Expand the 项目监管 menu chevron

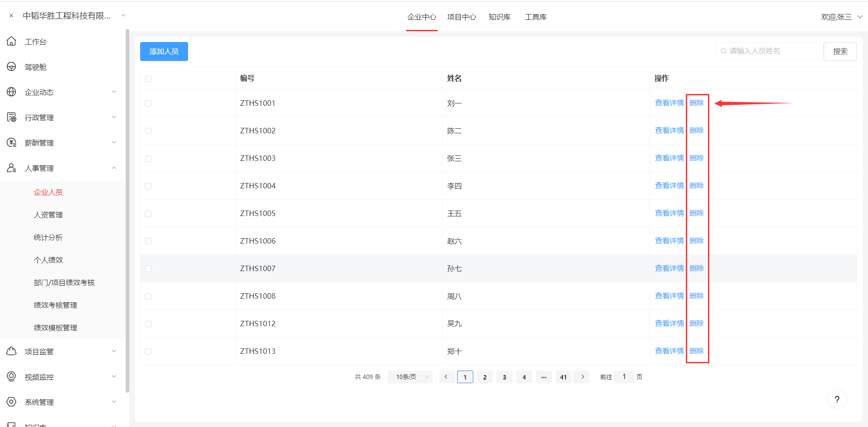[x=114, y=351]
